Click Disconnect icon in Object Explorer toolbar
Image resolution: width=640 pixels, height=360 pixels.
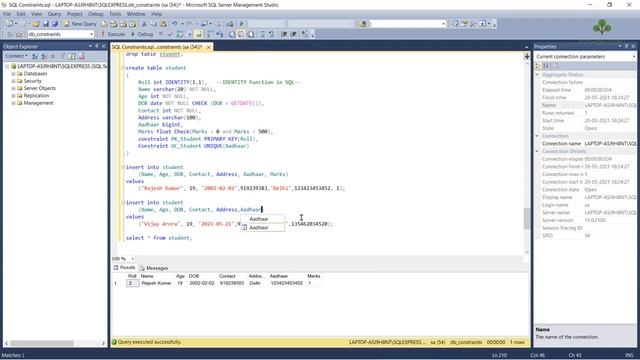[x=44, y=56]
